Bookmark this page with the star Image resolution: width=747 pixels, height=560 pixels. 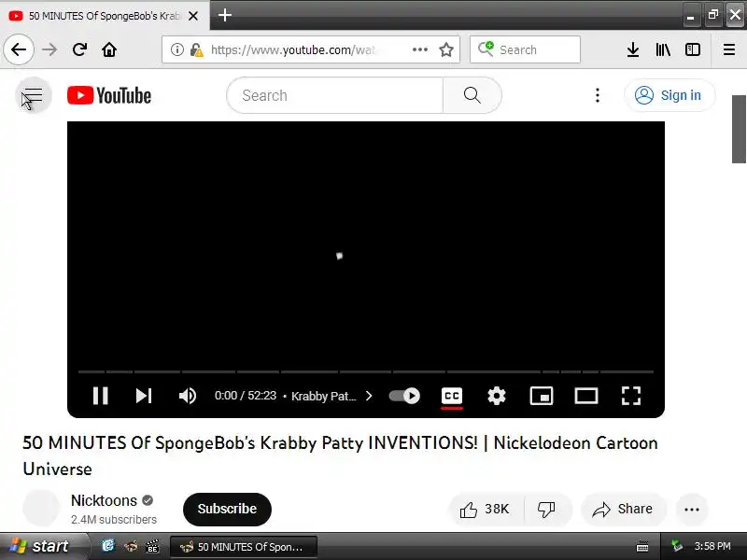tap(446, 49)
